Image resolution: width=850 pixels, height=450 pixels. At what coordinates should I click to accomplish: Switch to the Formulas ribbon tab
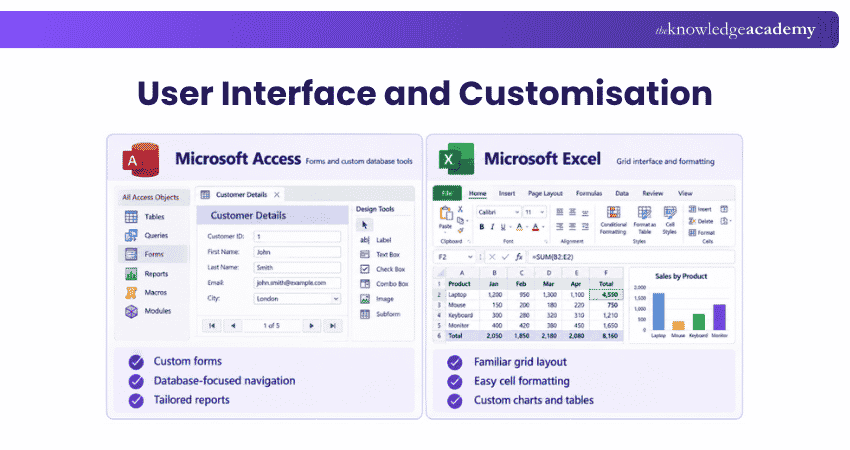point(589,194)
